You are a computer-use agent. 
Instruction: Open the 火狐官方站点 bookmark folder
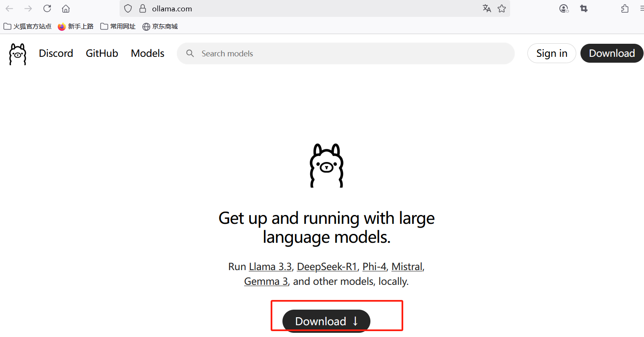[x=27, y=27]
